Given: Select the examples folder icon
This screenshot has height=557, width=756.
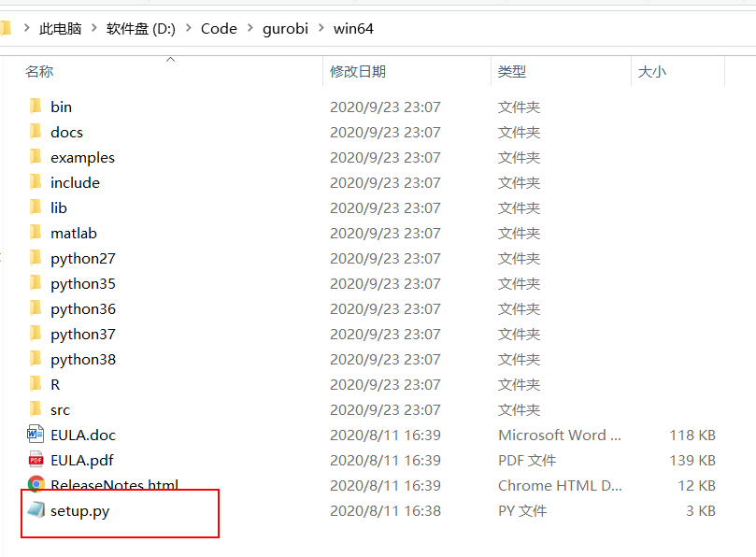Looking at the screenshot, I should point(36,157).
